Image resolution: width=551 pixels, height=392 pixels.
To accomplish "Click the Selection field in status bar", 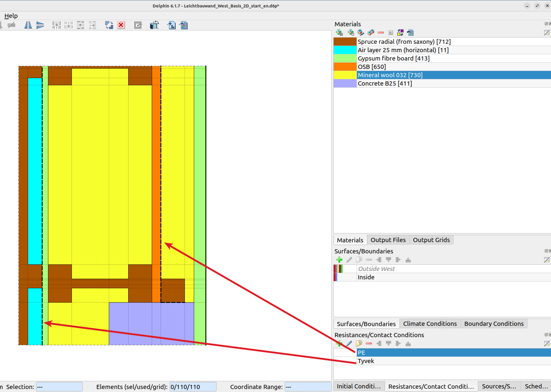I will pyautogui.click(x=59, y=387).
